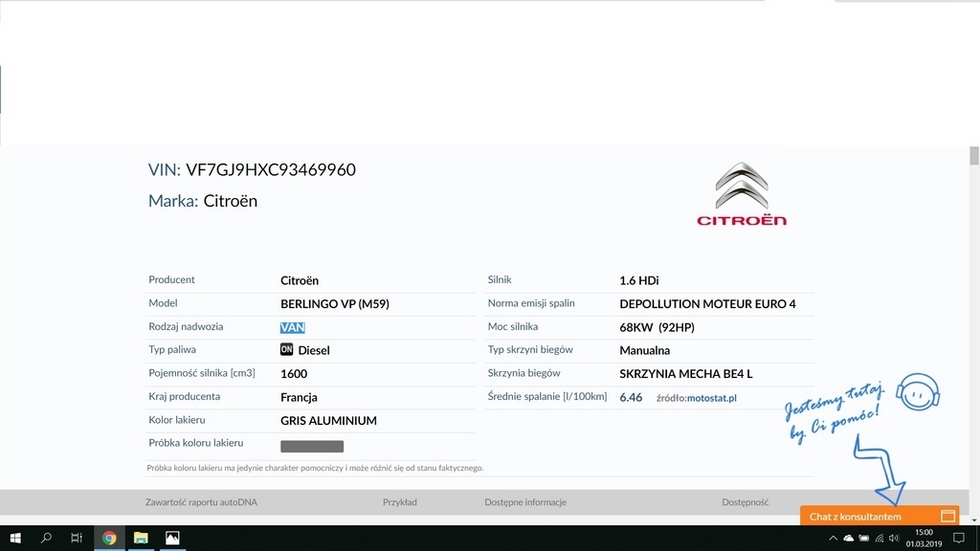Open the Dostępność tab
This screenshot has width=980, height=551.
point(745,502)
